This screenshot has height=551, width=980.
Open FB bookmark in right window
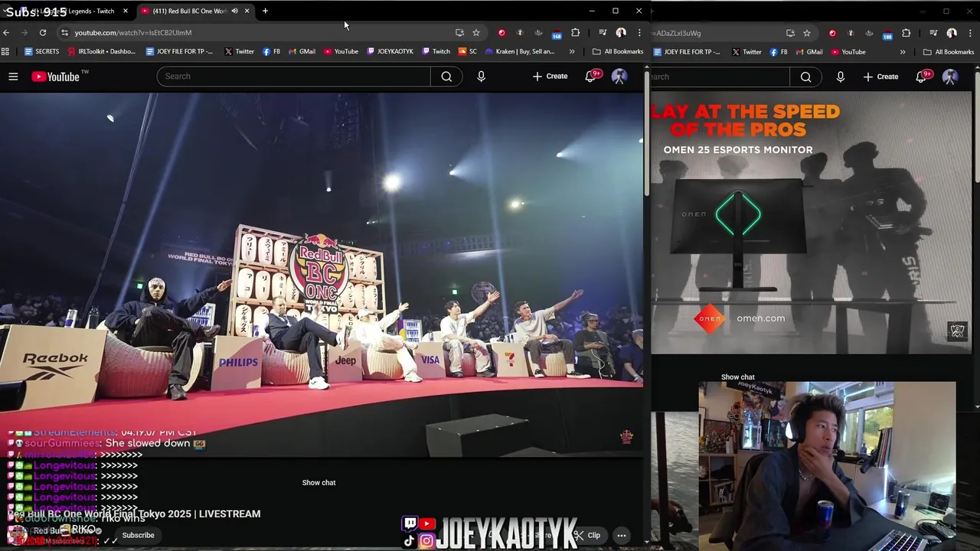pyautogui.click(x=778, y=52)
